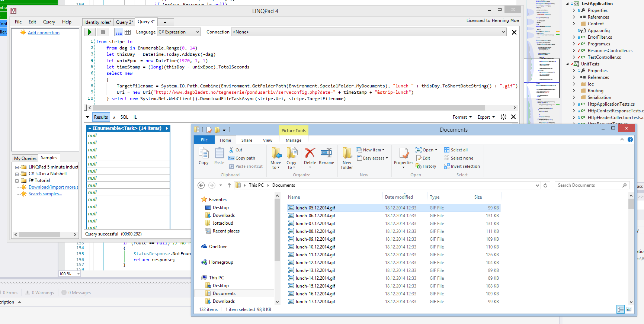644x324 pixels.
Task: Click Download/import more samples link
Action: [54, 187]
